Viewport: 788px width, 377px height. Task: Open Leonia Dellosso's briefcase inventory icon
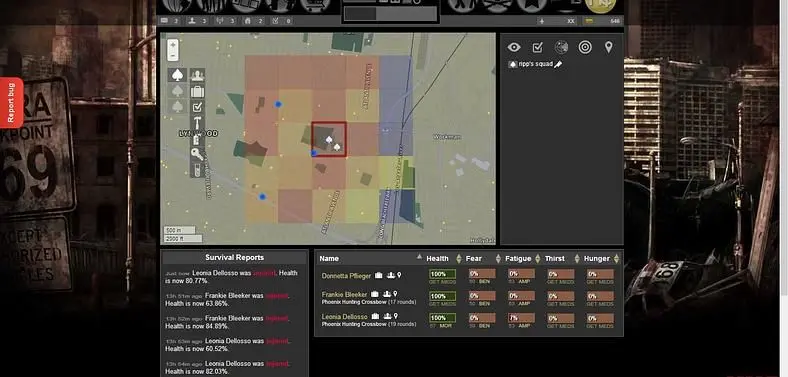tap(375, 316)
